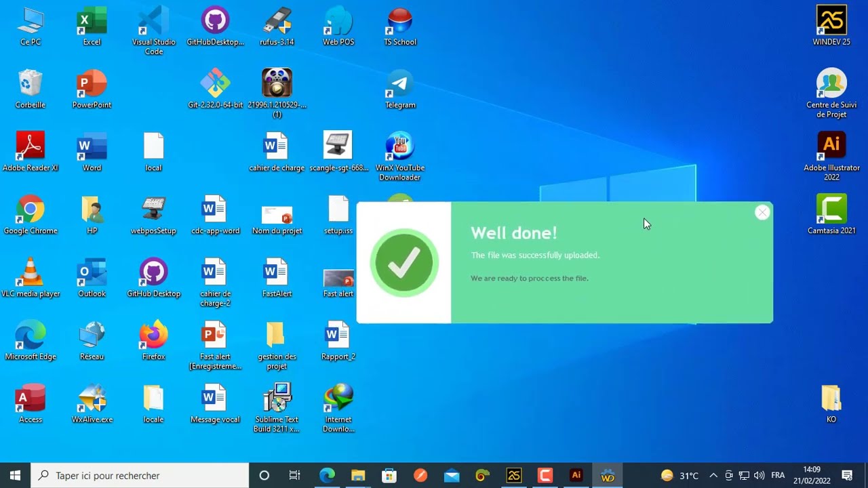Open the GitHubDesktop installer icon
The height and width of the screenshot is (488, 868).
[x=215, y=26]
